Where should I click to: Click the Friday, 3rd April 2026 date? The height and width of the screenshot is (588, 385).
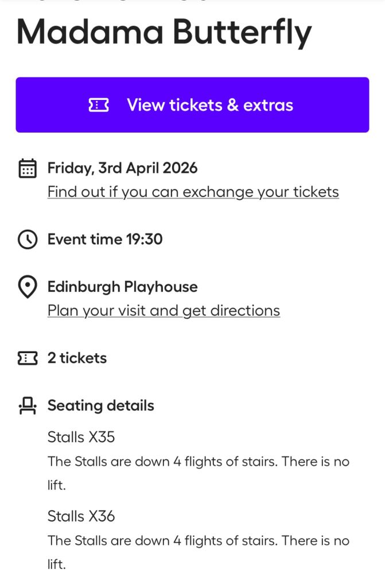point(122,168)
